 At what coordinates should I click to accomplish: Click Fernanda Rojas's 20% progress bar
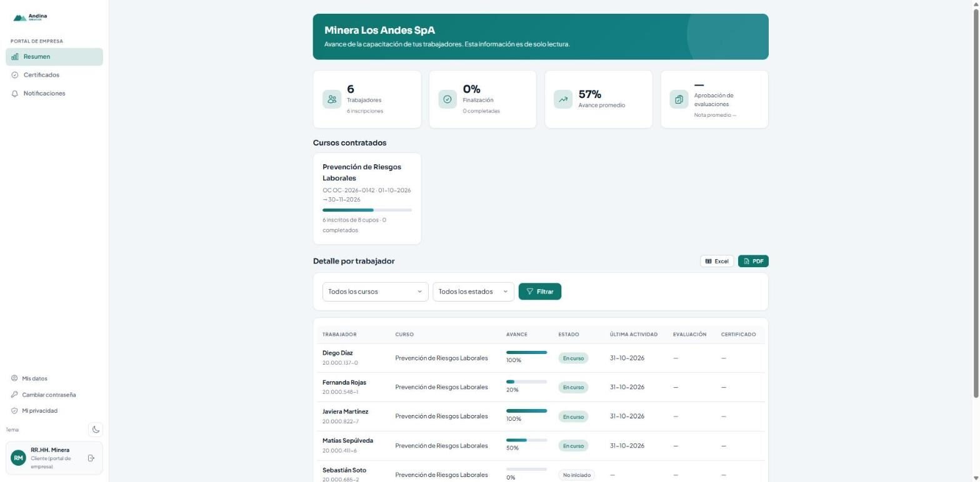point(526,381)
